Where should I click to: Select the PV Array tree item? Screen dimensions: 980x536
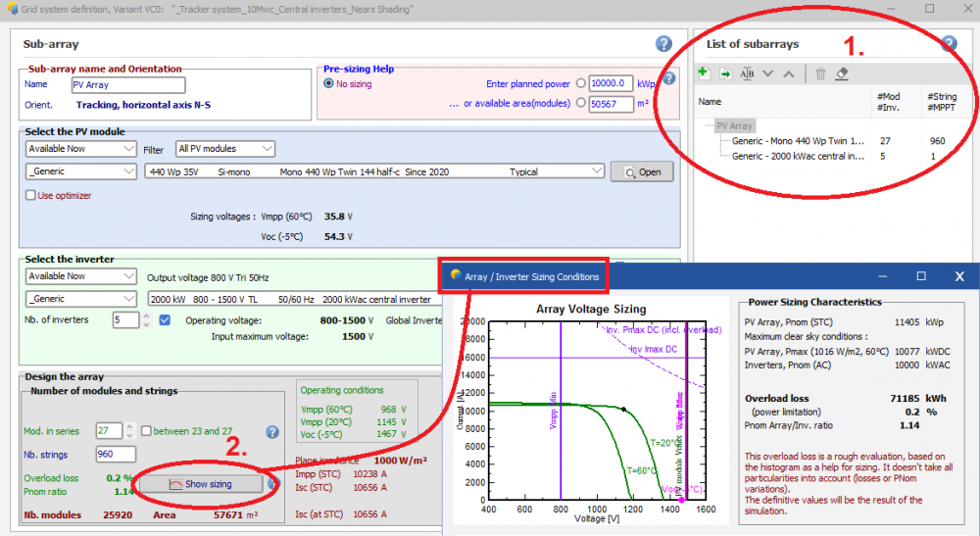[734, 125]
